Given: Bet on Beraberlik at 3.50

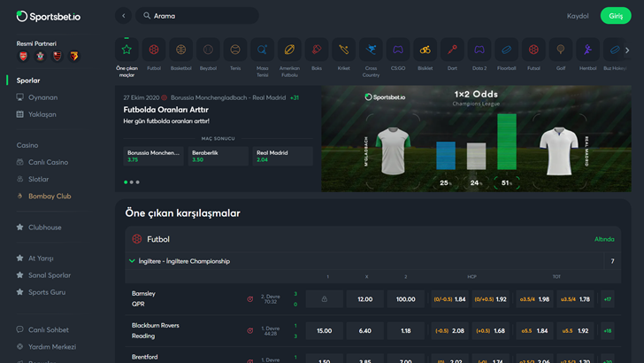Looking at the screenshot, I should point(218,156).
